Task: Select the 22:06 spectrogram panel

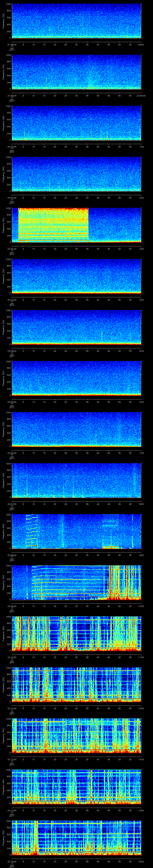Action: 76,429
